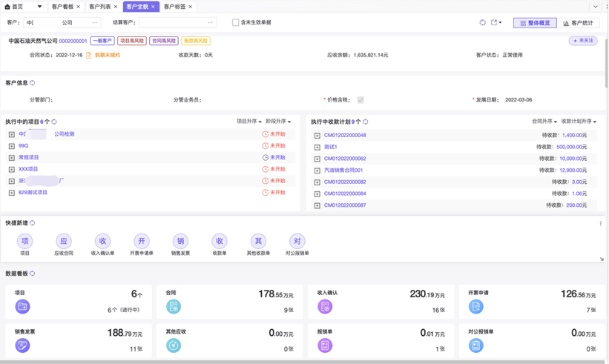Click the 项目 data card icon
Image resolution: width=609 pixels, height=364 pixels.
22,306
